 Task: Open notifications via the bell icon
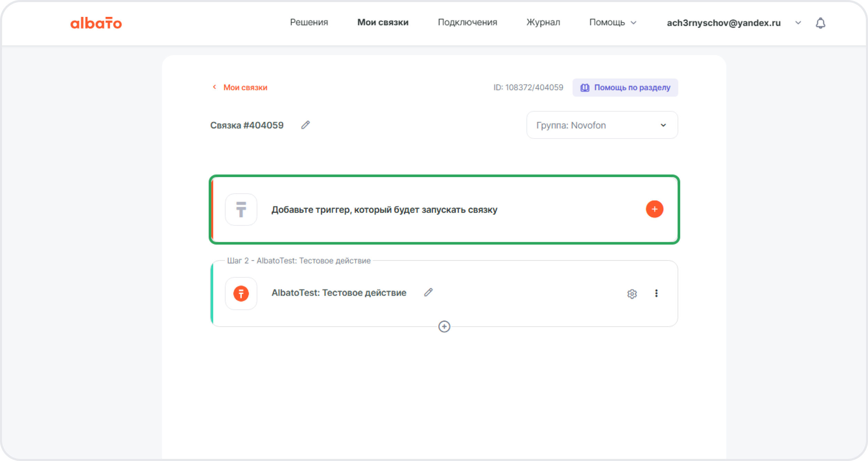[x=820, y=23]
